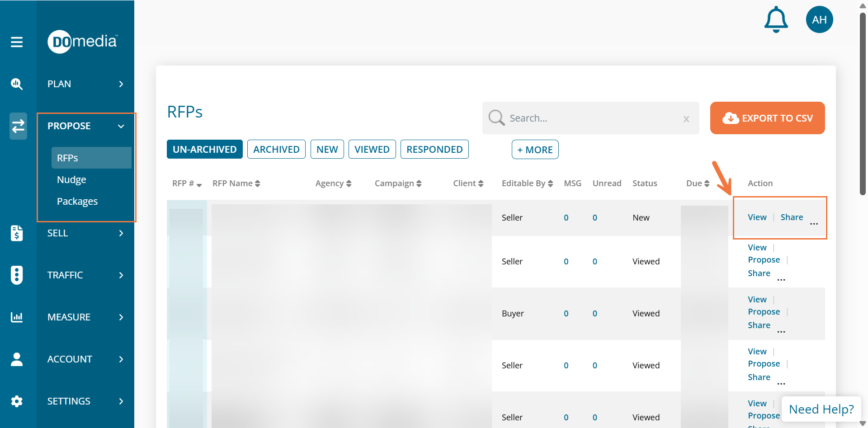The image size is (868, 428).
Task: Click the Measure bar chart icon
Action: pyautogui.click(x=17, y=317)
